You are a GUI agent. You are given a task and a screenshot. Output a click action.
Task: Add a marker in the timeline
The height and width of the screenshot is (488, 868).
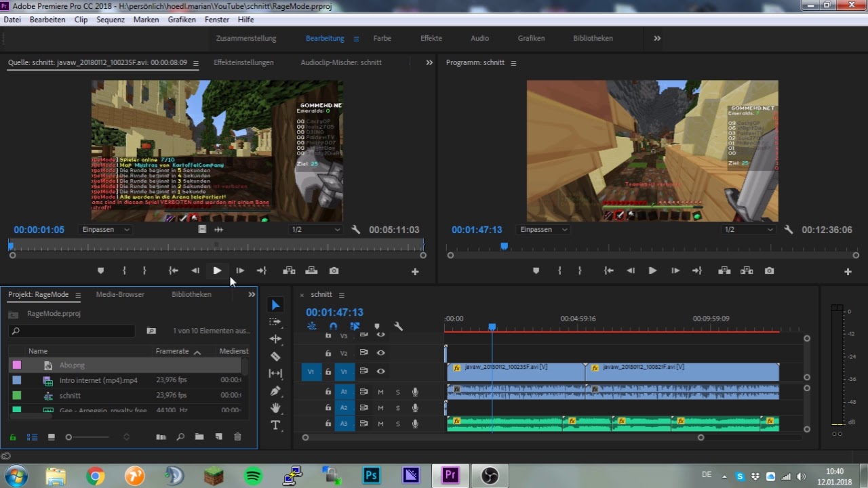[x=377, y=326]
